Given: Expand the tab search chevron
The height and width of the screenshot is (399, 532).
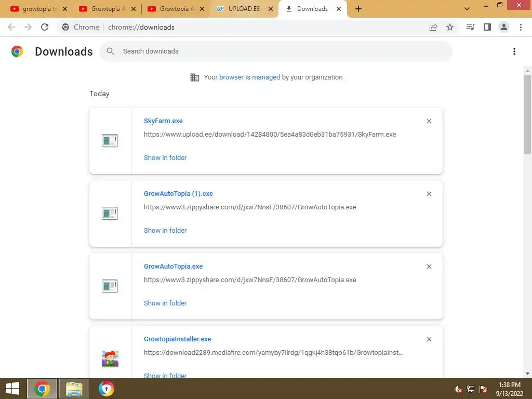Looking at the screenshot, I should [467, 9].
